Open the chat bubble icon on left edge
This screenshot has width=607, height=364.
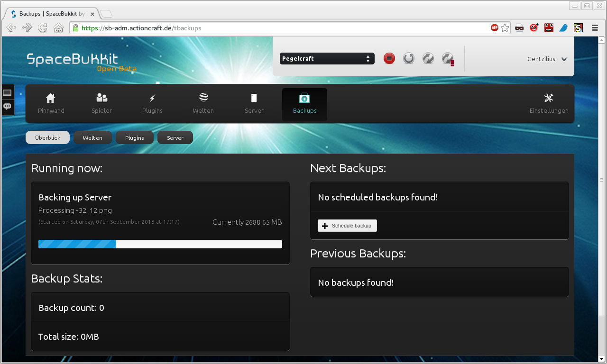click(x=7, y=107)
